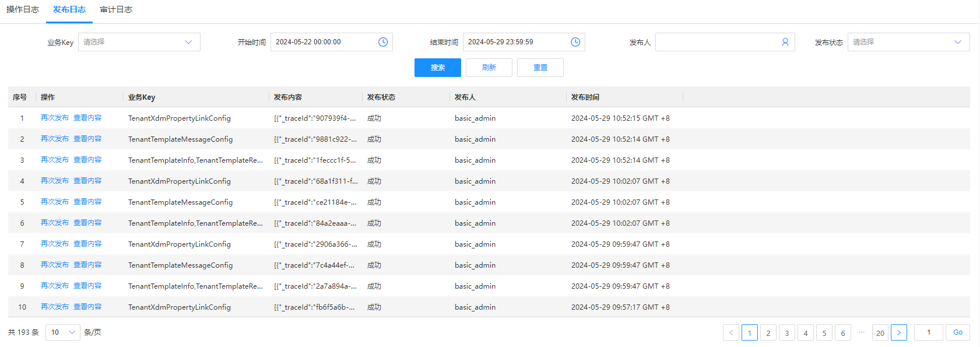Click 查看内容 in row 1

[x=87, y=118]
